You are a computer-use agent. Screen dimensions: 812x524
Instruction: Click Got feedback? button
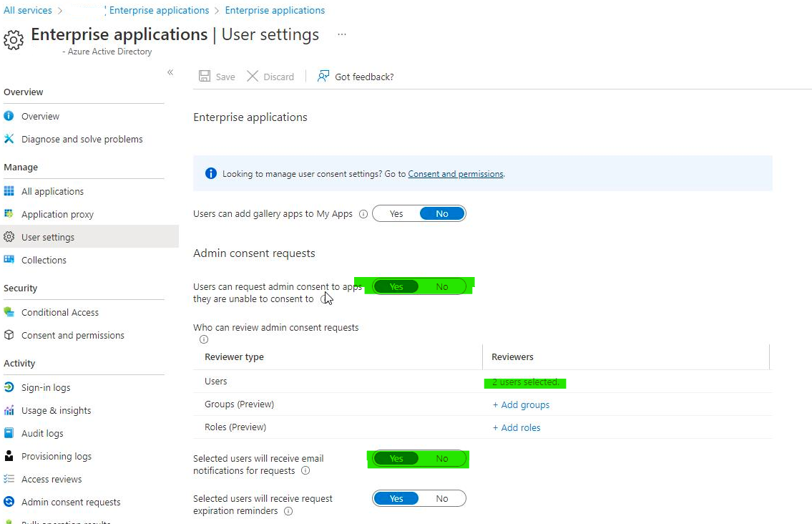[x=356, y=76]
